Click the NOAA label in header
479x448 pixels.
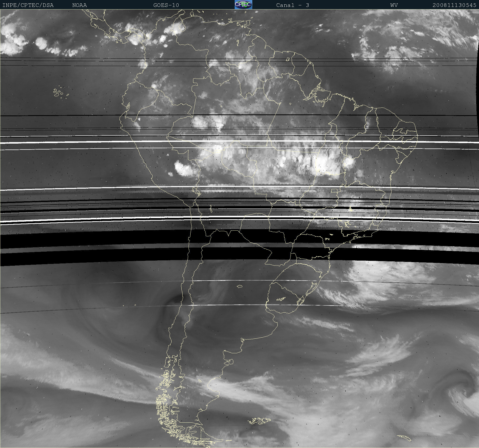click(79, 5)
